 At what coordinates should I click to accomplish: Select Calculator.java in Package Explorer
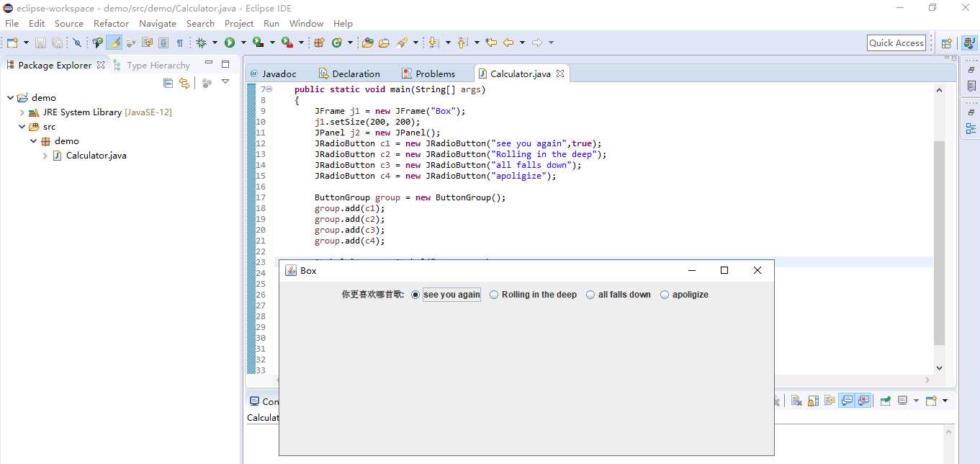pyautogui.click(x=96, y=156)
